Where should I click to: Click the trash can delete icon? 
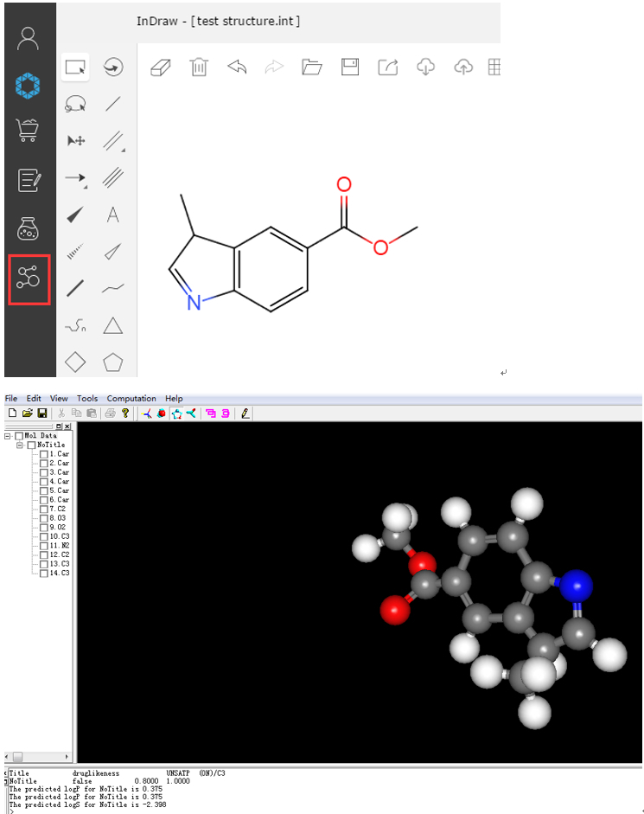pyautogui.click(x=199, y=67)
